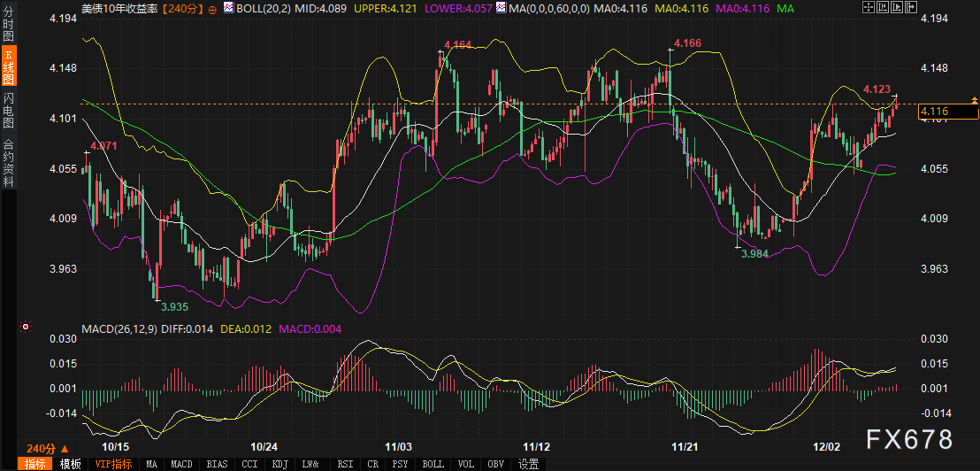Viewport: 980px width, 471px height.
Task: Open the 闪电图 sidebar tab
Action: click(9, 109)
